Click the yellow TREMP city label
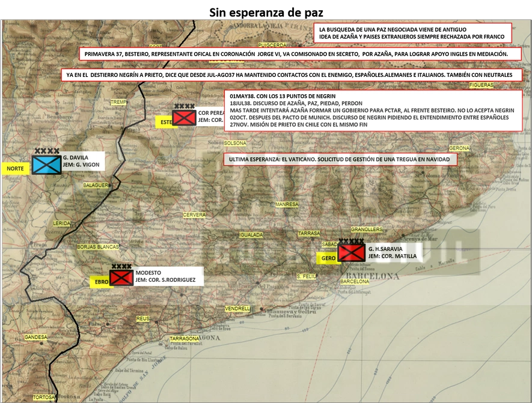 [118, 102]
